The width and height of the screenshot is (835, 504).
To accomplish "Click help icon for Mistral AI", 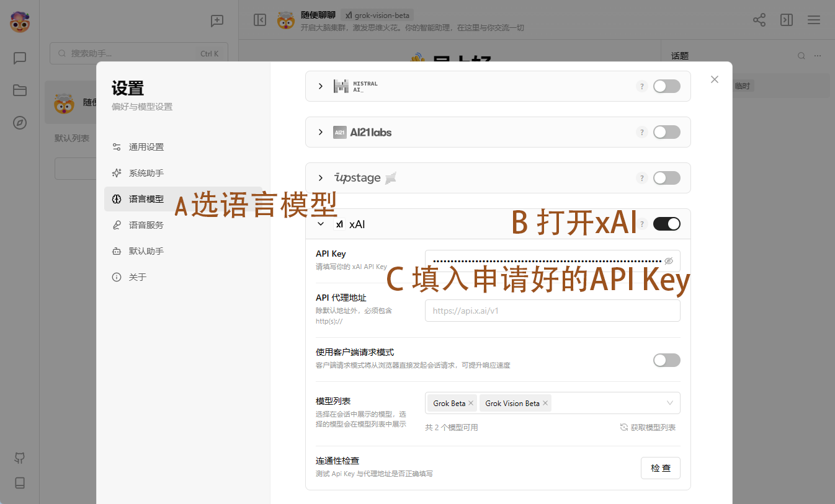I will 642,86.
